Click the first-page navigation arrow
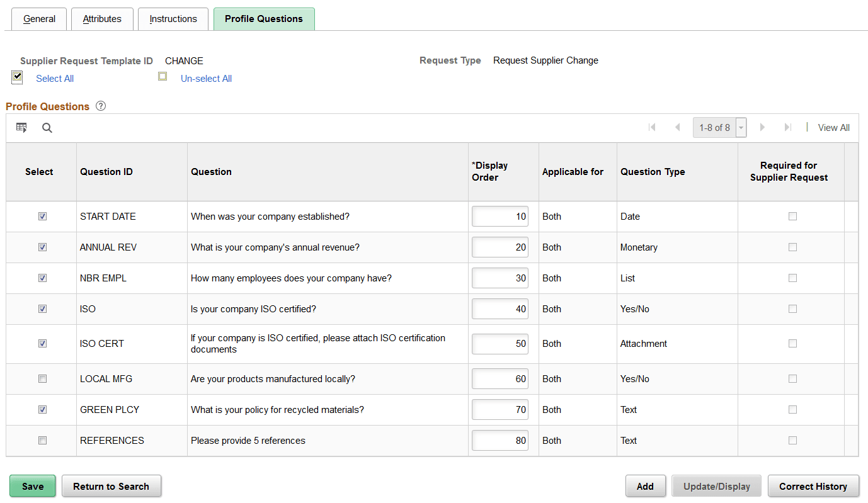Viewport: 868px width, 503px height. coord(652,127)
